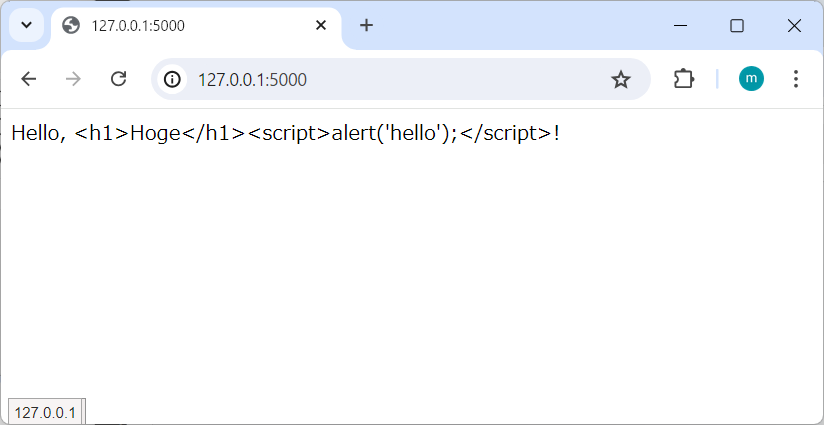Minimize the browser window
The width and height of the screenshot is (824, 425).
tap(680, 26)
